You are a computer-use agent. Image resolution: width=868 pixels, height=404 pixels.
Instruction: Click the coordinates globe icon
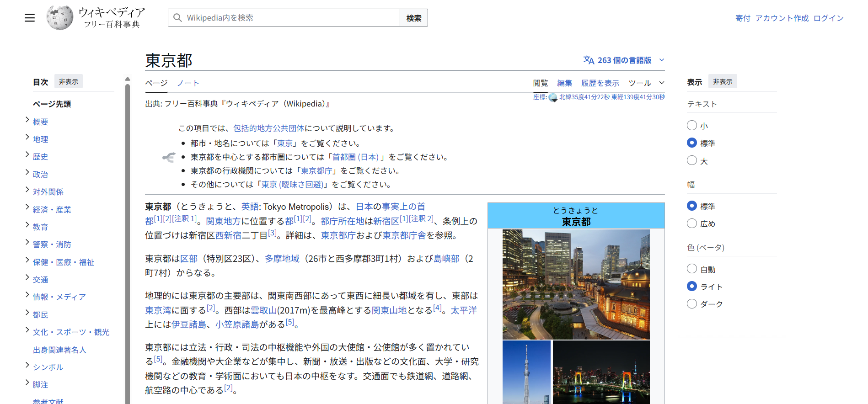click(x=553, y=97)
